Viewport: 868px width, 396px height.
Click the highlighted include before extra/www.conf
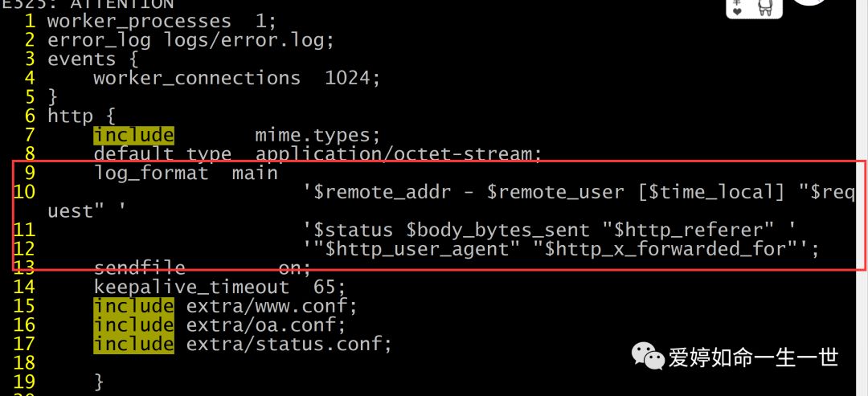pos(133,307)
